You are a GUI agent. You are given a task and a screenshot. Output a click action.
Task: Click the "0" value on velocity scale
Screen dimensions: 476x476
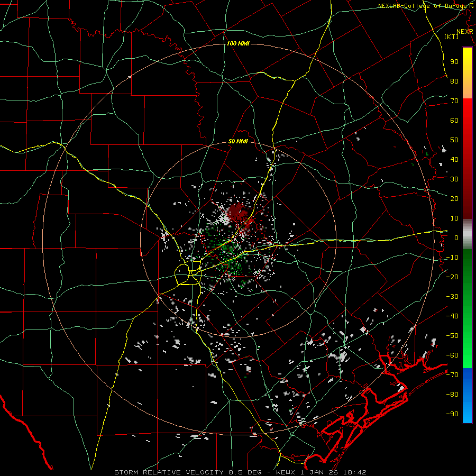[x=456, y=238]
